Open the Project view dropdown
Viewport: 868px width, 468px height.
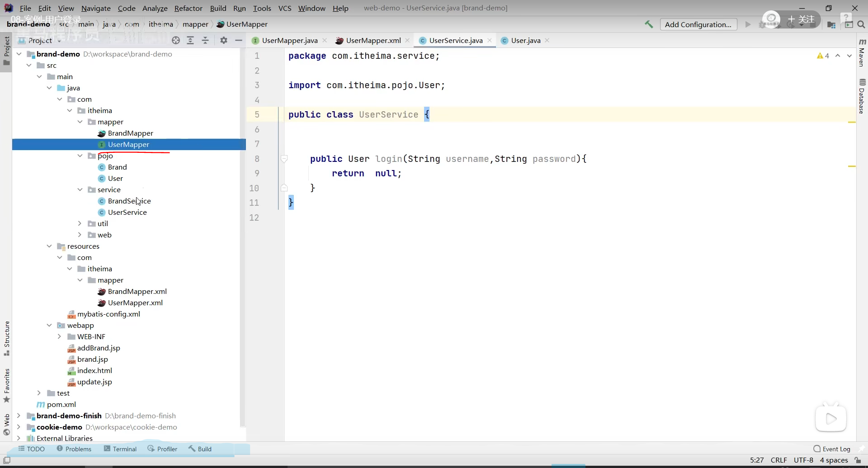(40, 40)
